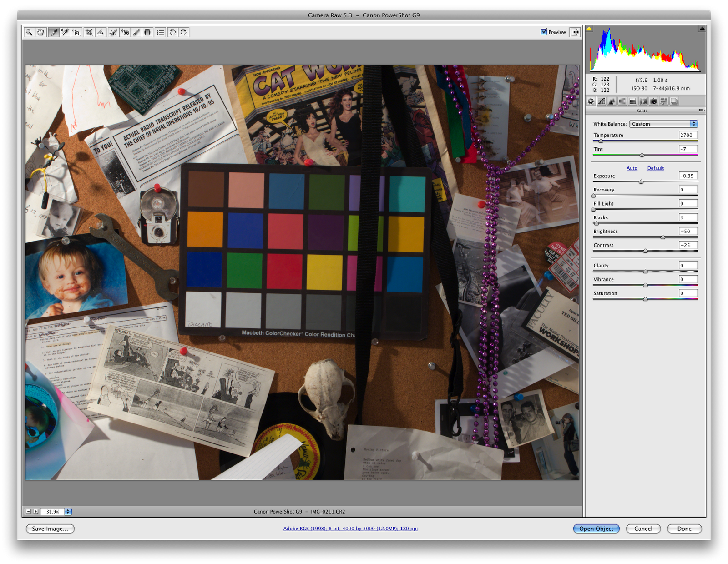Viewport: 728px width, 564px height.
Task: Click the Brightness slider handle
Action: pyautogui.click(x=663, y=237)
